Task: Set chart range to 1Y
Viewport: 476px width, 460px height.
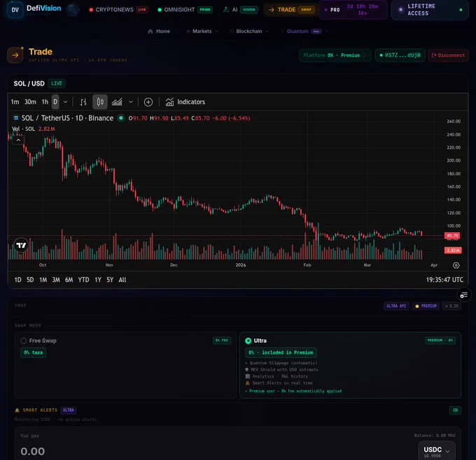Action: click(98, 279)
